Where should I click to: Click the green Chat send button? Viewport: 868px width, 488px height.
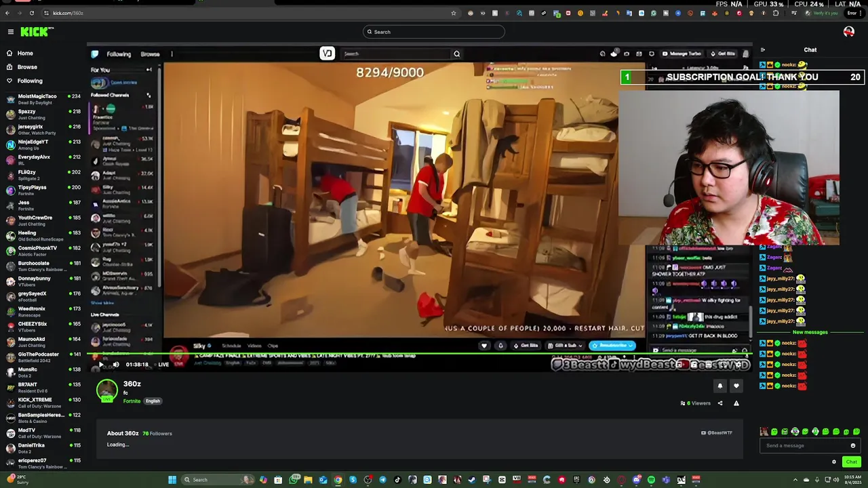point(852,462)
